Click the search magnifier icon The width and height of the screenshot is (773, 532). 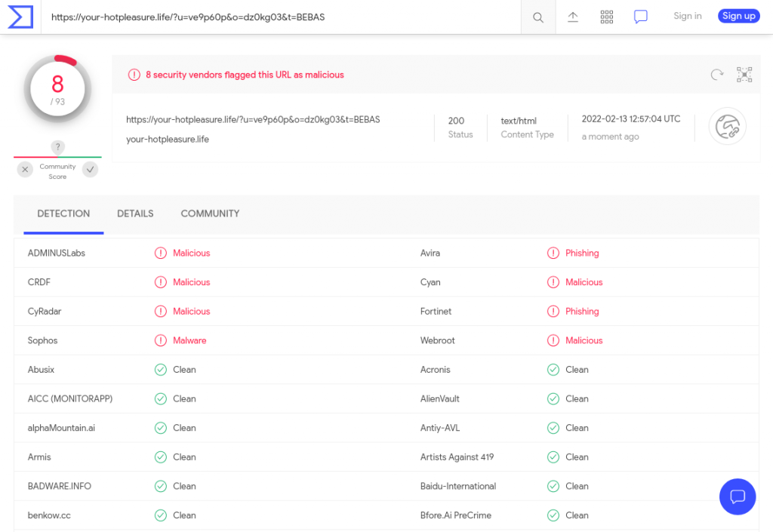coord(538,17)
